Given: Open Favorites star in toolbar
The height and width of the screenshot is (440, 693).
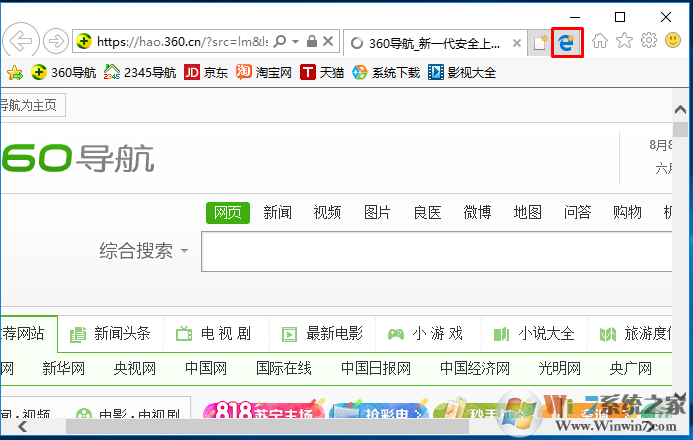Looking at the screenshot, I should pyautogui.click(x=624, y=41).
